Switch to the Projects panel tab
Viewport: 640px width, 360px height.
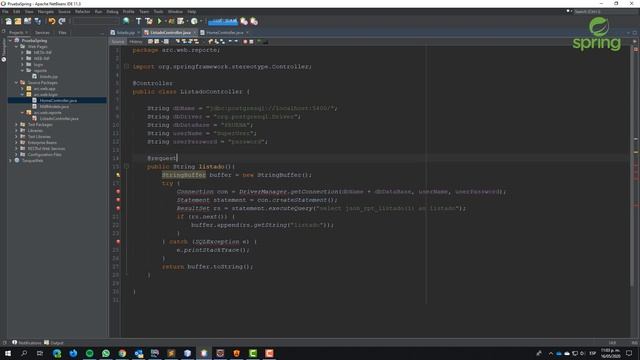16,32
